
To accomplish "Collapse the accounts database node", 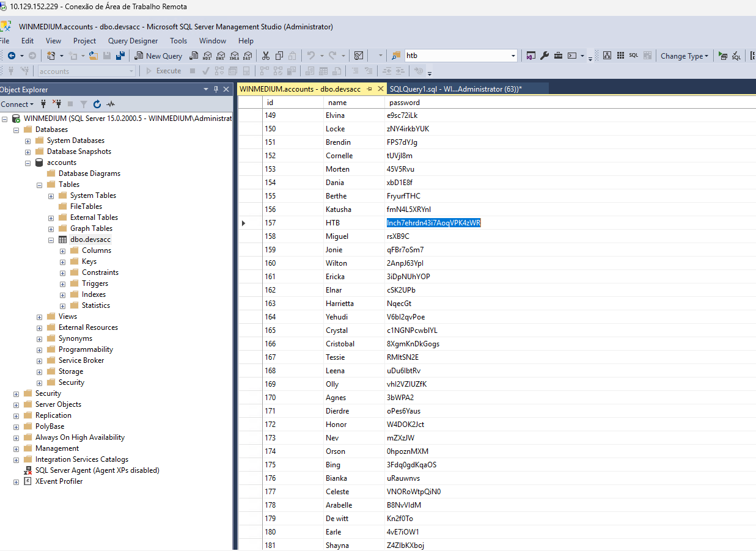I will (x=28, y=162).
